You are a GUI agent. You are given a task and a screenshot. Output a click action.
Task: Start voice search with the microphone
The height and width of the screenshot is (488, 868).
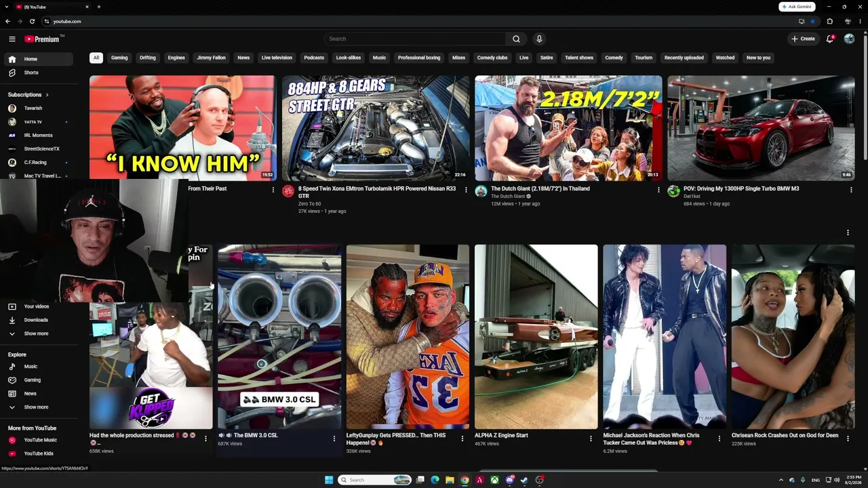click(x=539, y=39)
